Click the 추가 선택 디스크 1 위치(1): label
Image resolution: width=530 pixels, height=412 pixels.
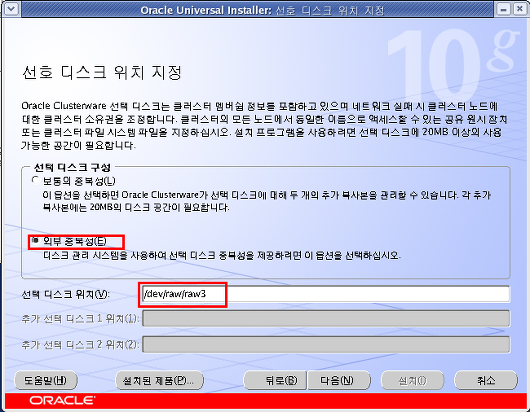click(x=80, y=319)
